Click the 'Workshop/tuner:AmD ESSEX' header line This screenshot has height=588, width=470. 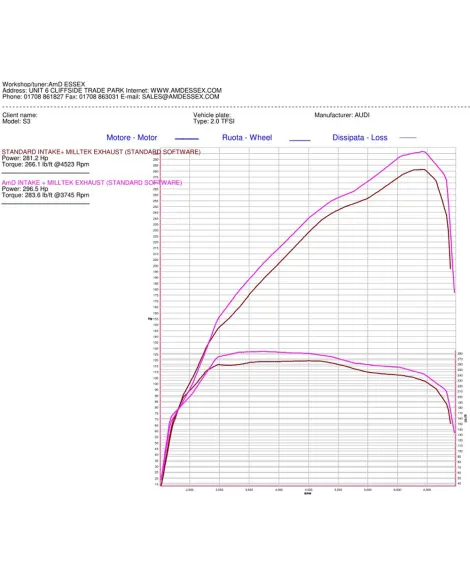(44, 84)
